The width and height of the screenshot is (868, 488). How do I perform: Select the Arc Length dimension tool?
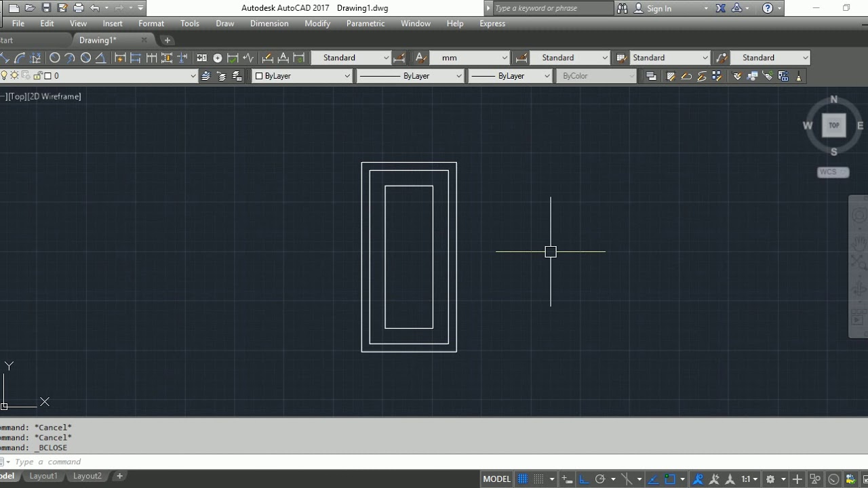[20, 58]
